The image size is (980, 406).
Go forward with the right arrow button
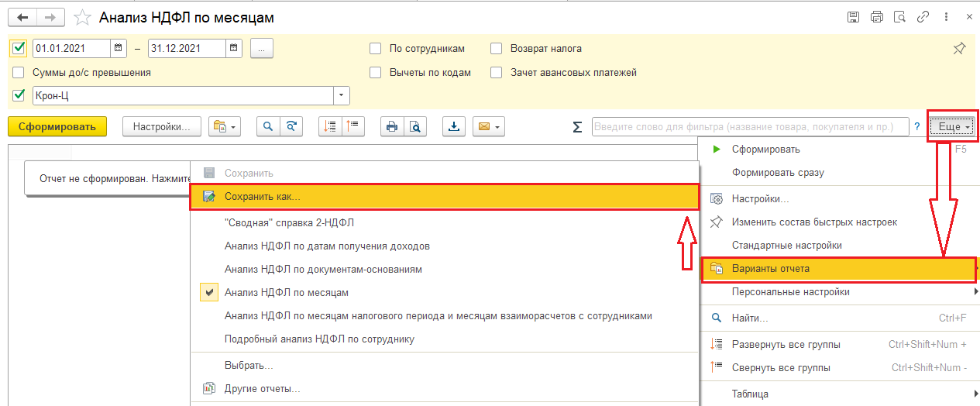tap(50, 17)
